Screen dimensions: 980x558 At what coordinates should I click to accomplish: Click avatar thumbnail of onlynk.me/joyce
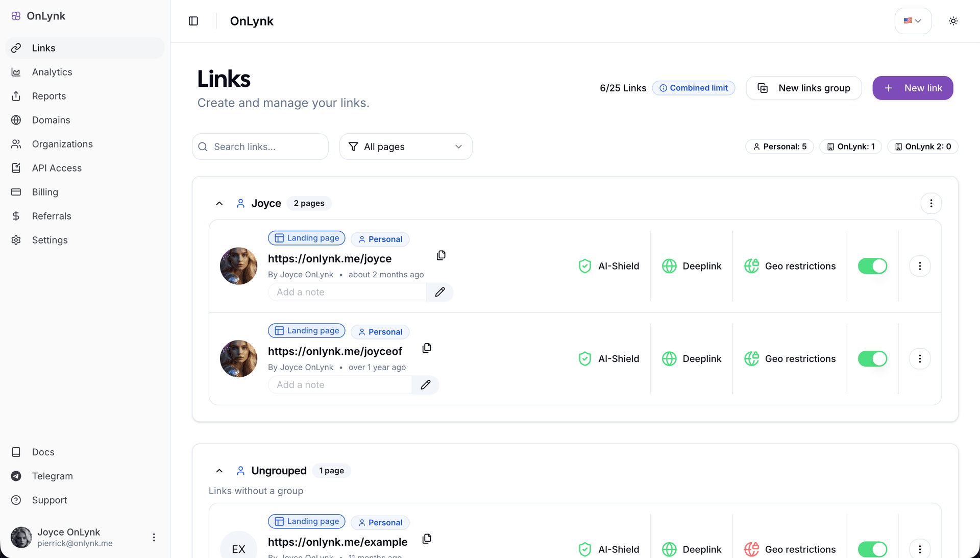pyautogui.click(x=238, y=266)
